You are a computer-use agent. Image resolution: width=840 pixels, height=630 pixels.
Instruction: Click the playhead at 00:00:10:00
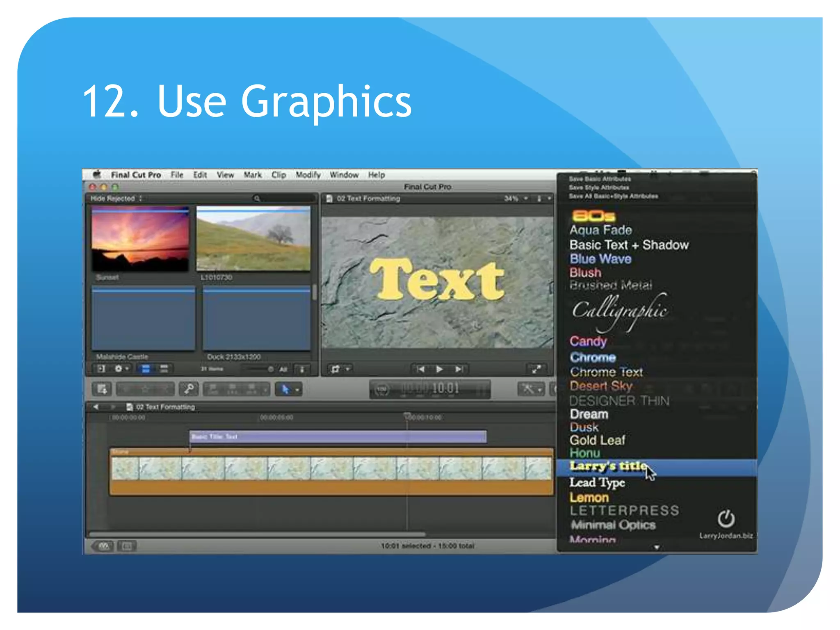point(407,415)
